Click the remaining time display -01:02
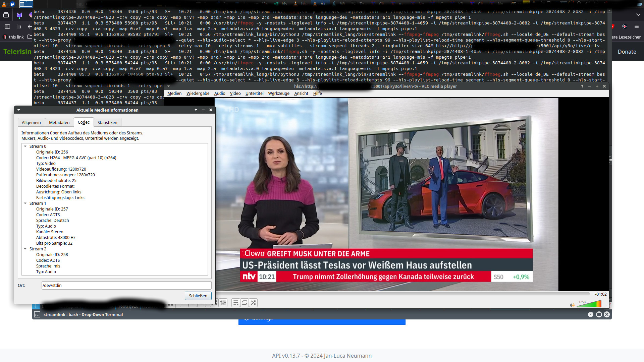This screenshot has width=644, height=362. click(x=601, y=294)
